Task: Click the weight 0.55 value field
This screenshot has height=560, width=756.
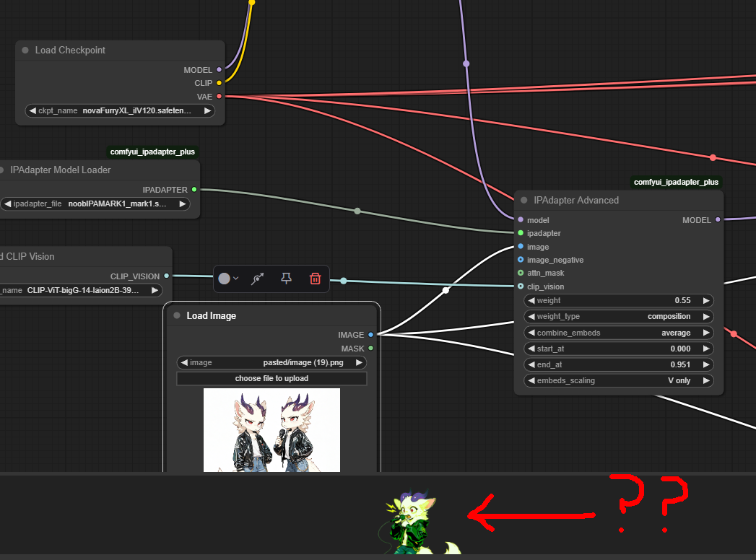Action: (x=619, y=300)
